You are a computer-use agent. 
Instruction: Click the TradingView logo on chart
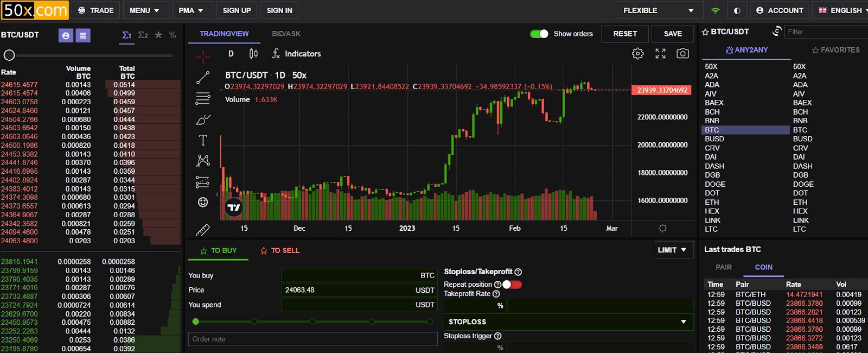tap(234, 207)
